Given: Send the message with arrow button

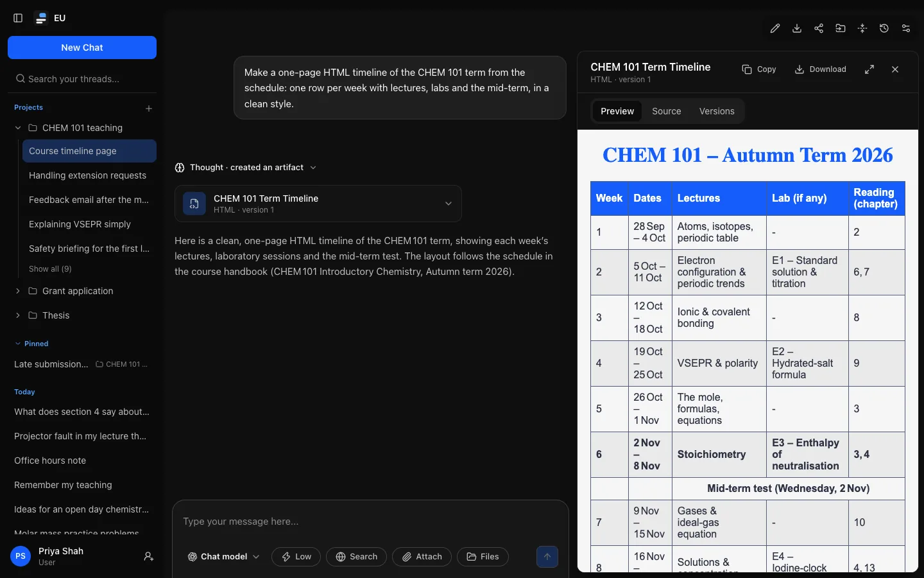Looking at the screenshot, I should click(x=547, y=557).
